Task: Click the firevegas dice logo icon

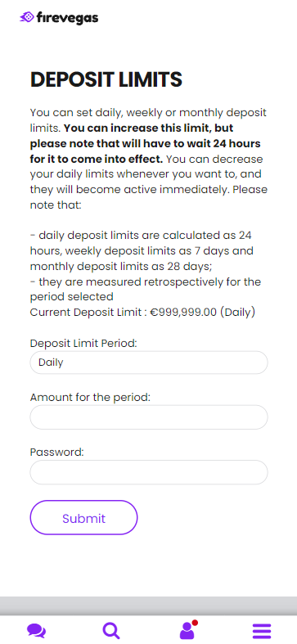Action: [27, 17]
